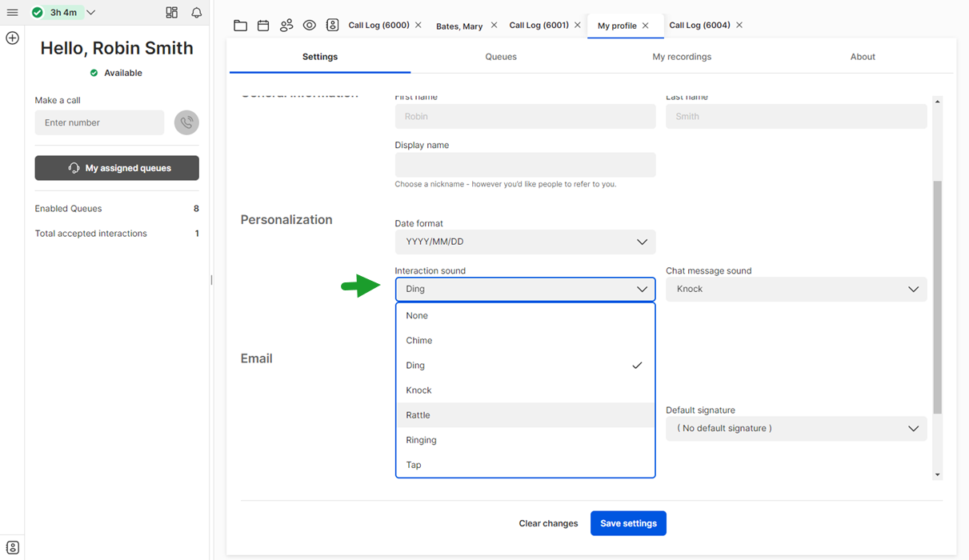Choose Ringing in interaction sound list
Viewport: 969px width, 560px height.
(525, 440)
